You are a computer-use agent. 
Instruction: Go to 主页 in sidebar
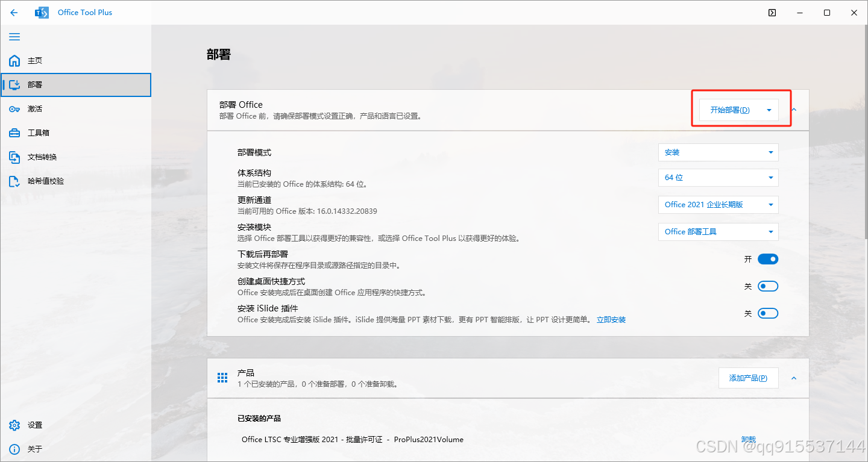pos(76,61)
